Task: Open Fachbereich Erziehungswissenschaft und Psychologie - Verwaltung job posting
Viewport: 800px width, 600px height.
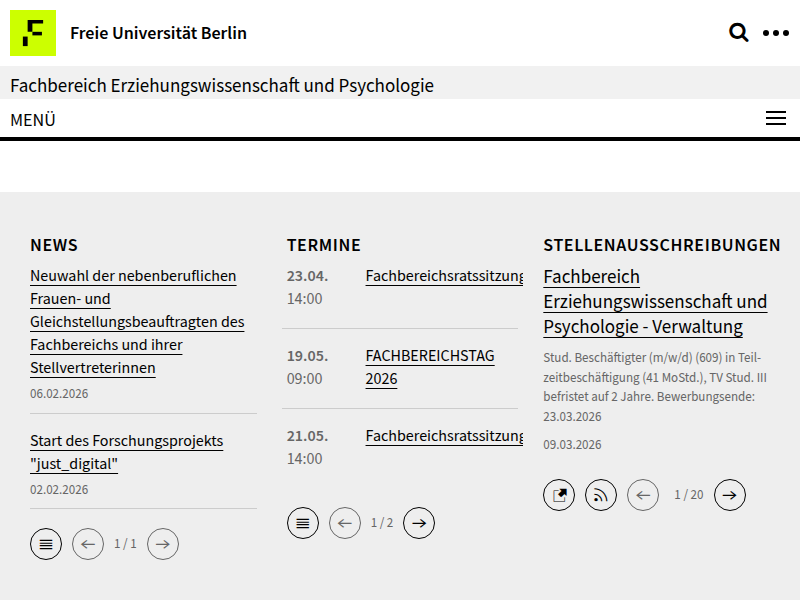Action: (x=655, y=302)
